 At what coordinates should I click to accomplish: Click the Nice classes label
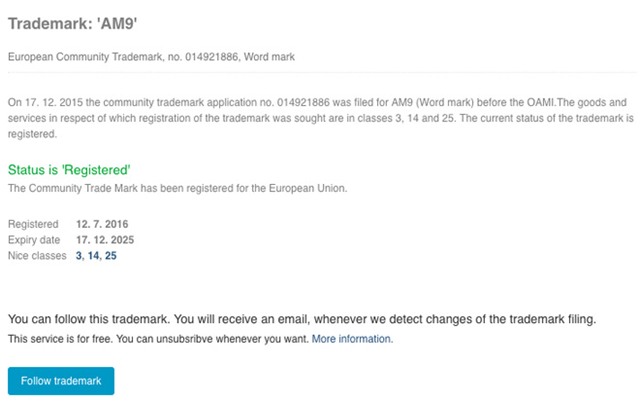click(36, 256)
